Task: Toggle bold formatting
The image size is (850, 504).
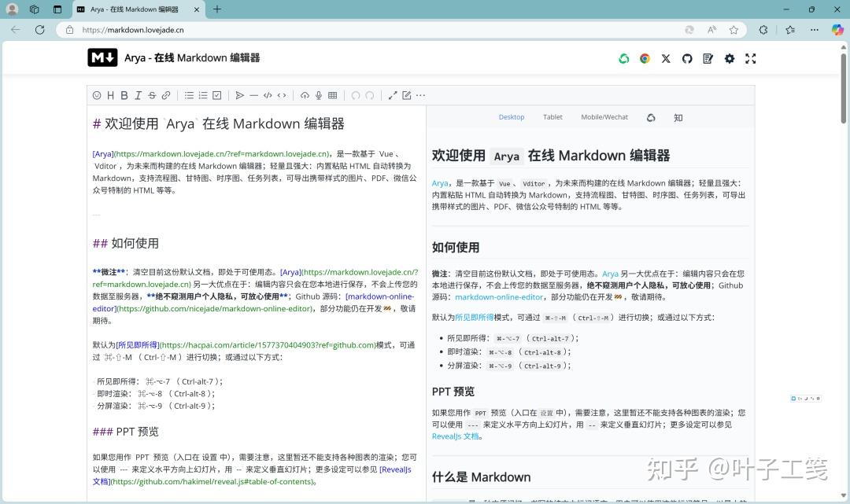Action: click(124, 95)
